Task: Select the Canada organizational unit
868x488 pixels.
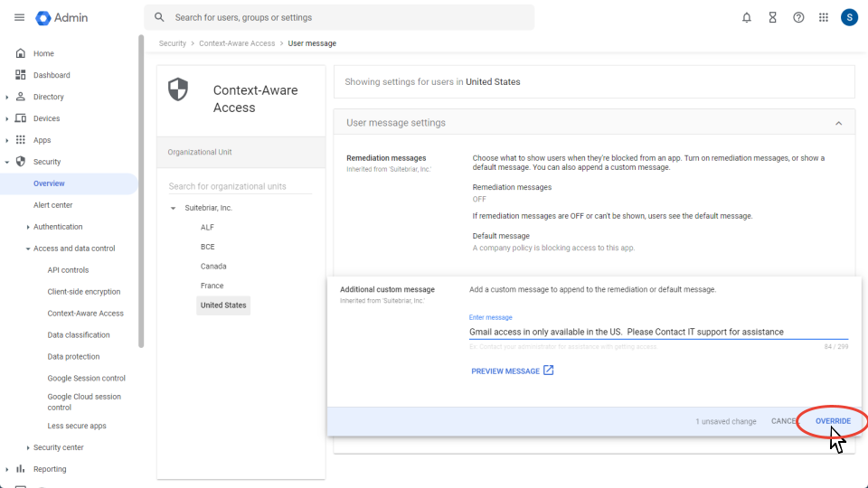Action: coord(213,267)
